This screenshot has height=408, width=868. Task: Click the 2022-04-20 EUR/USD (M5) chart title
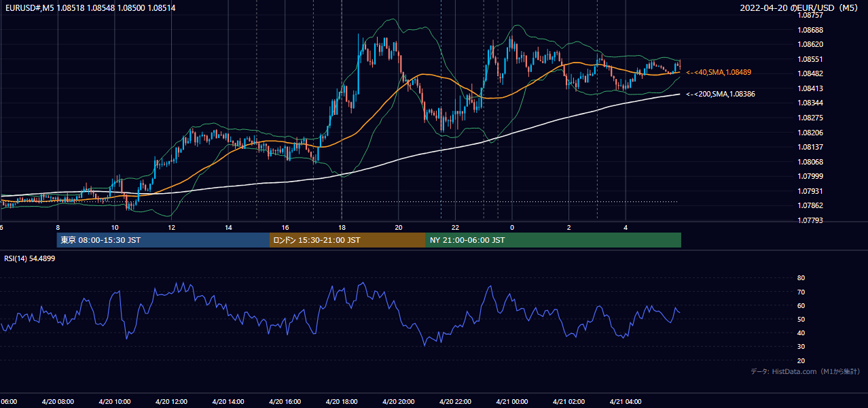coord(799,7)
